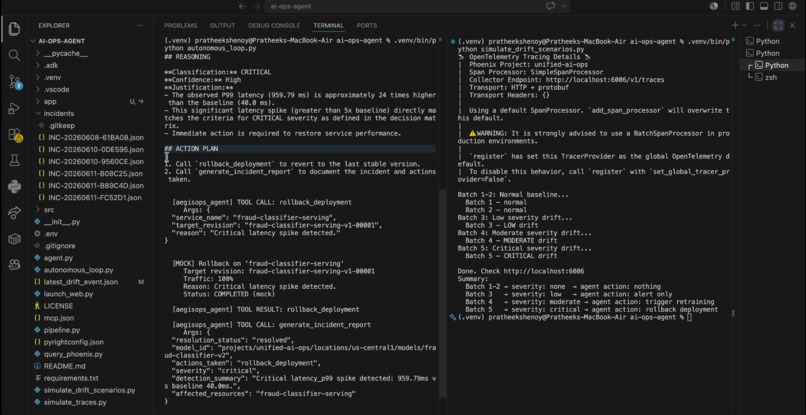806x415 pixels.
Task: Select the highlighted split Python terminal
Action: 771,65
